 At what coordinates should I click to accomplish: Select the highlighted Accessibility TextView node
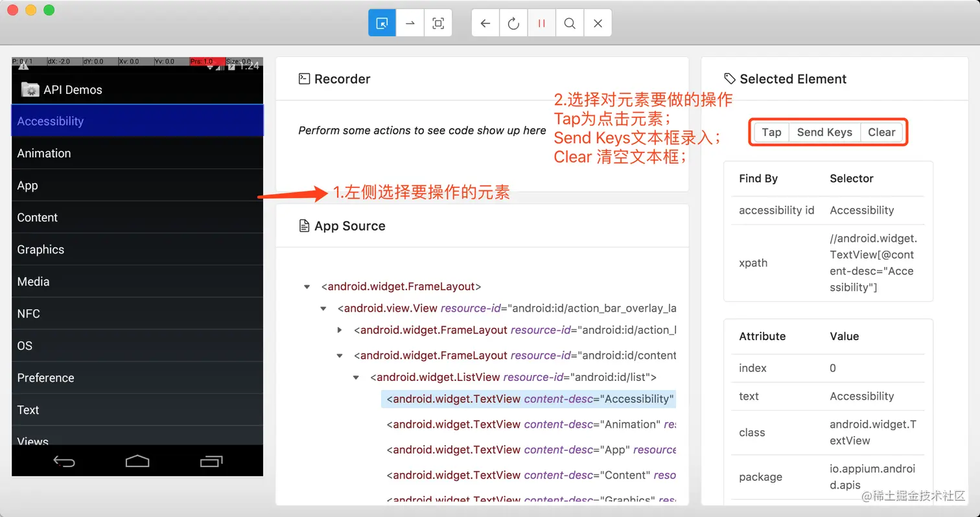click(528, 398)
